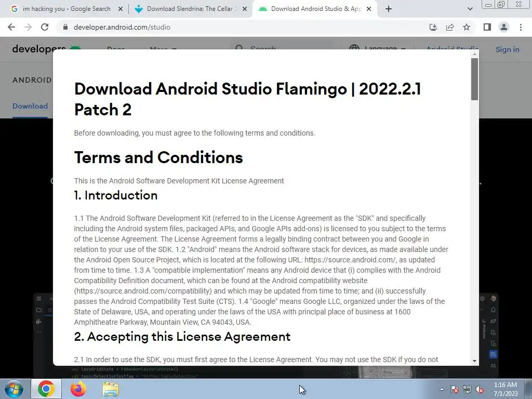Switch to Download Slendrina: The Cellar tab
This screenshot has height=399, width=532.
190,9
